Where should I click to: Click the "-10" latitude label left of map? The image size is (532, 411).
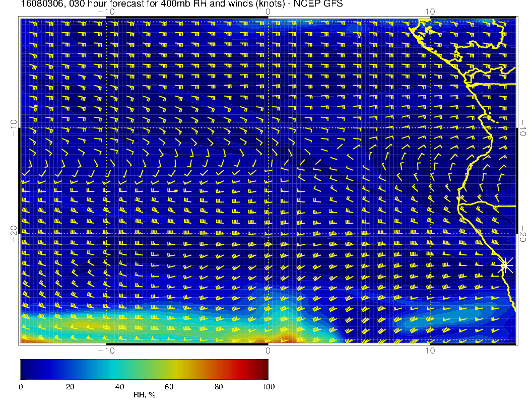point(14,128)
